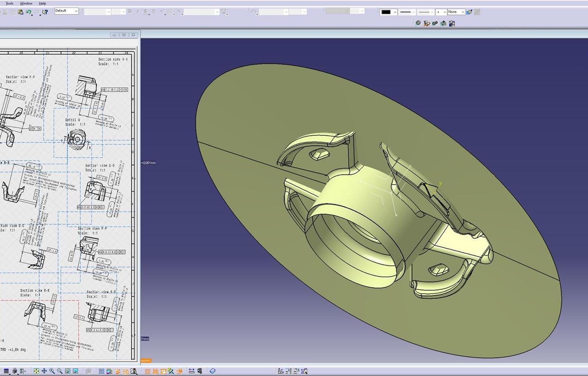Viewport: 588px width, 376px height.
Task: Click the paintbrush copy format icon
Action: tap(469, 12)
